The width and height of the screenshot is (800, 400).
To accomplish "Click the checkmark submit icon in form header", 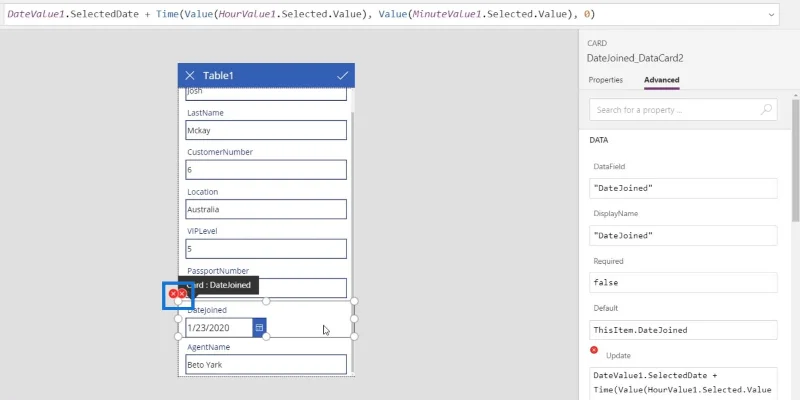I will click(x=342, y=76).
